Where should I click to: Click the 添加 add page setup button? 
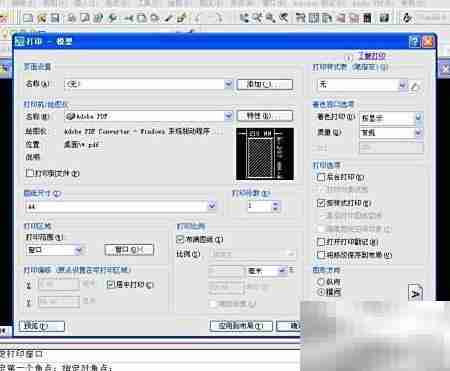click(x=265, y=84)
